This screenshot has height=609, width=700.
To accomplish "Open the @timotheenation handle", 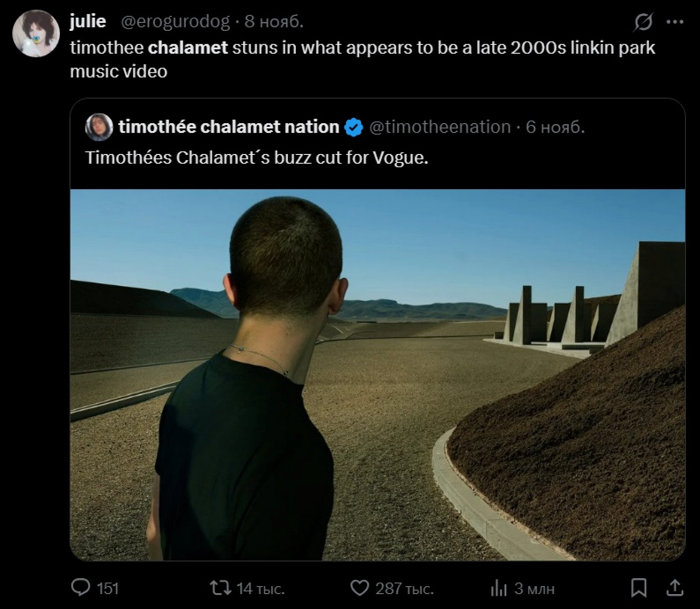I will (x=440, y=127).
